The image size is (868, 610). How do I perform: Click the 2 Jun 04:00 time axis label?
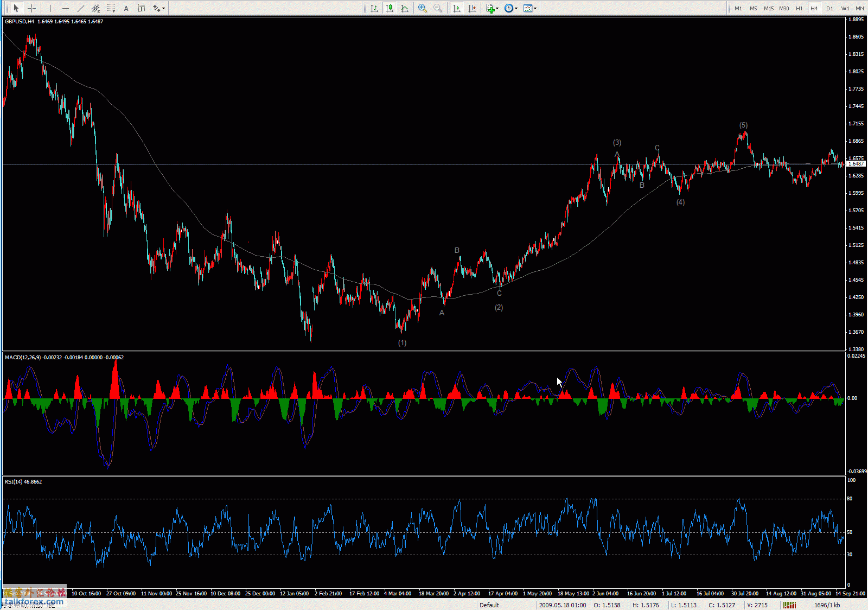pos(605,594)
